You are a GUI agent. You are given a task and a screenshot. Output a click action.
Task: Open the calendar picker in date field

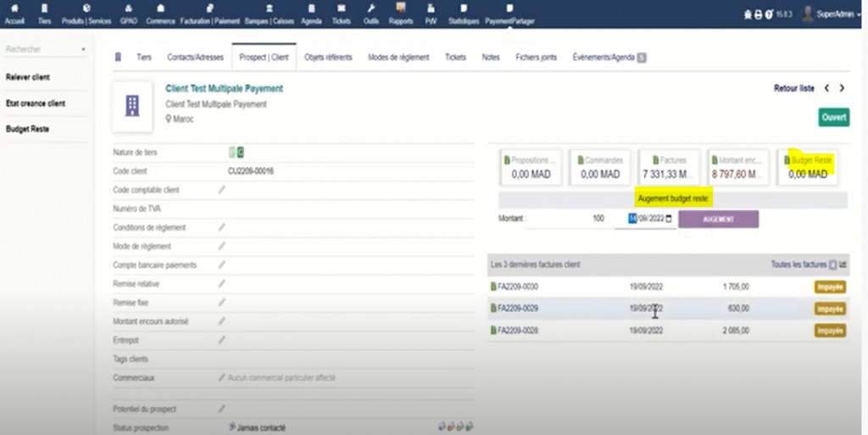[669, 219]
